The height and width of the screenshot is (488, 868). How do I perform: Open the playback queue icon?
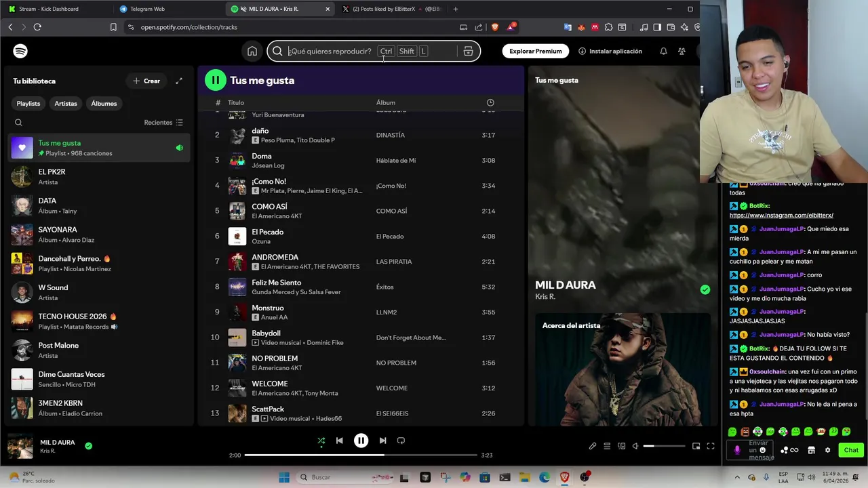(607, 446)
